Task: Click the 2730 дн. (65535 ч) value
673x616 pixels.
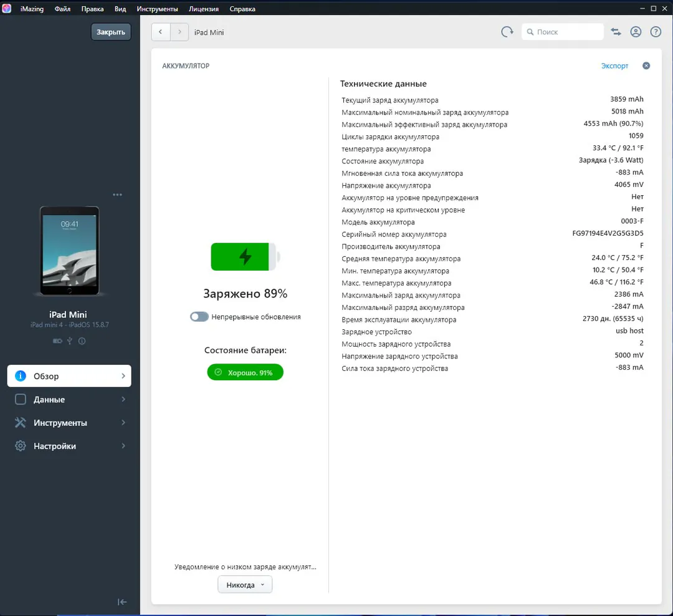Action: tap(613, 319)
